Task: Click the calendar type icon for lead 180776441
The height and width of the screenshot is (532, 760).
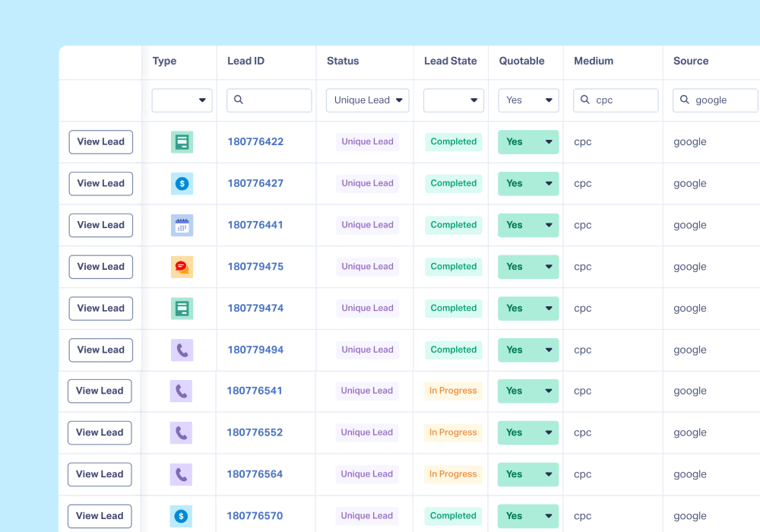Action: pos(182,225)
